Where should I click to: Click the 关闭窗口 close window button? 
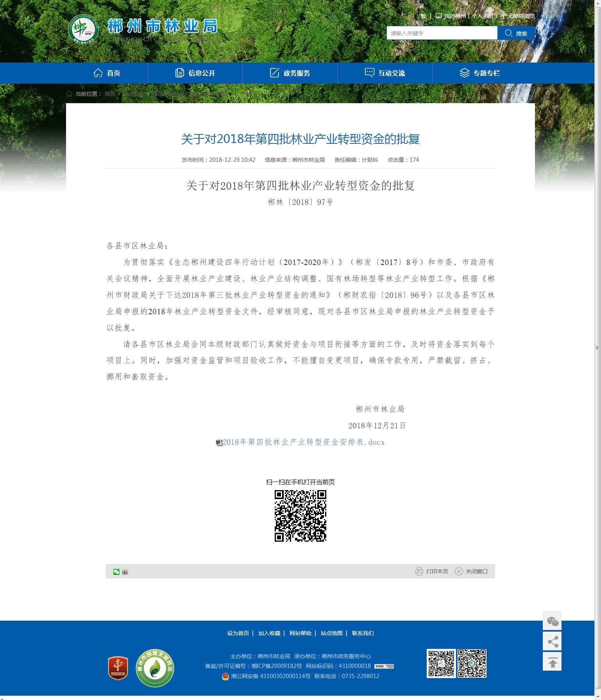tap(471, 571)
